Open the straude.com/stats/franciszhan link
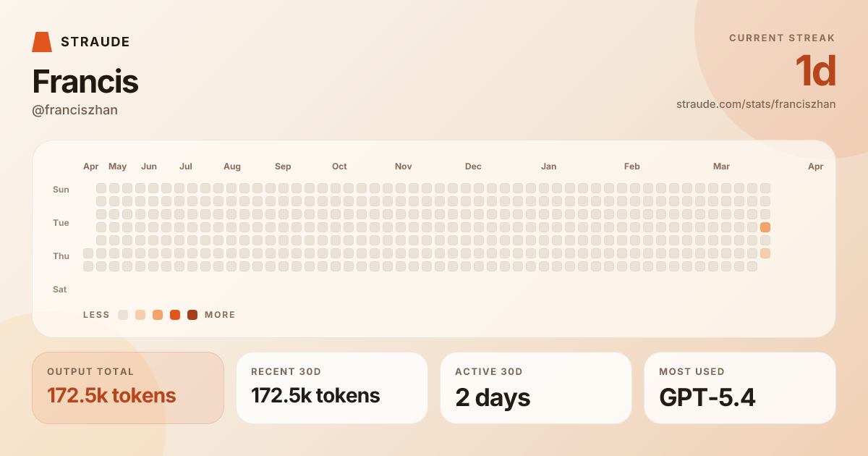This screenshot has width=868, height=456. pos(755,104)
